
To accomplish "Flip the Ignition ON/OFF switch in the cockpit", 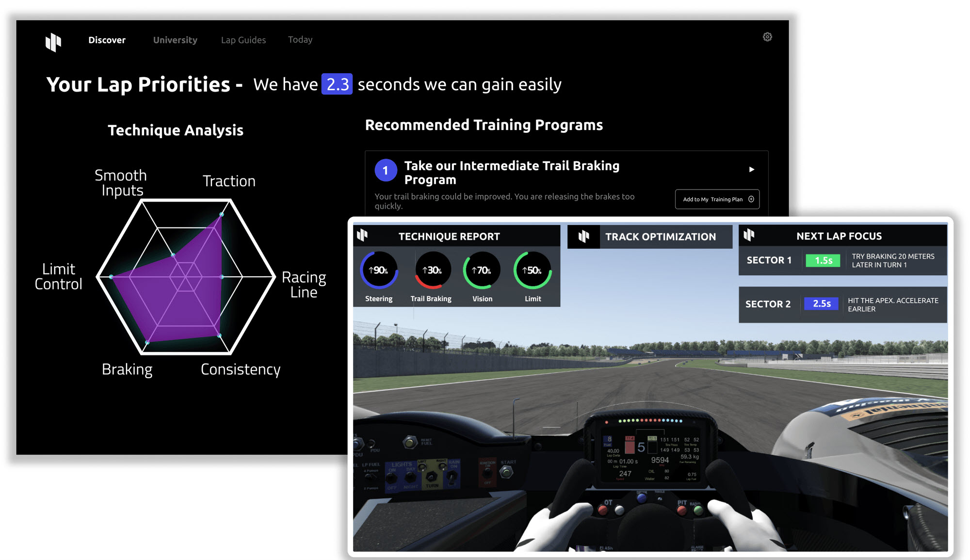I will pyautogui.click(x=486, y=474).
